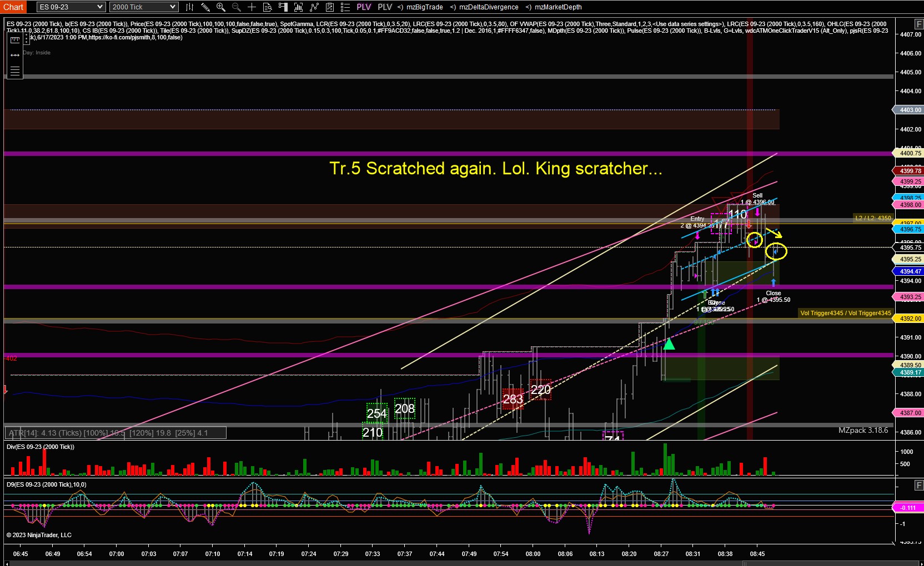Click the L2 / L2: 4350 level label
The image size is (924, 566).
point(873,218)
